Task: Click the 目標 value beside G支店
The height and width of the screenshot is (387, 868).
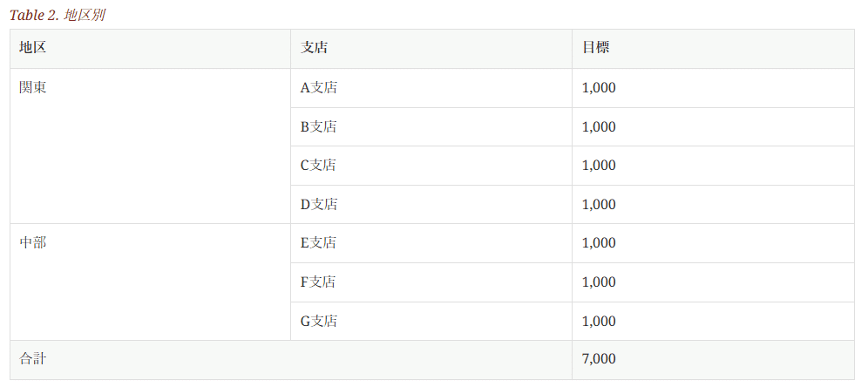Action: click(599, 321)
